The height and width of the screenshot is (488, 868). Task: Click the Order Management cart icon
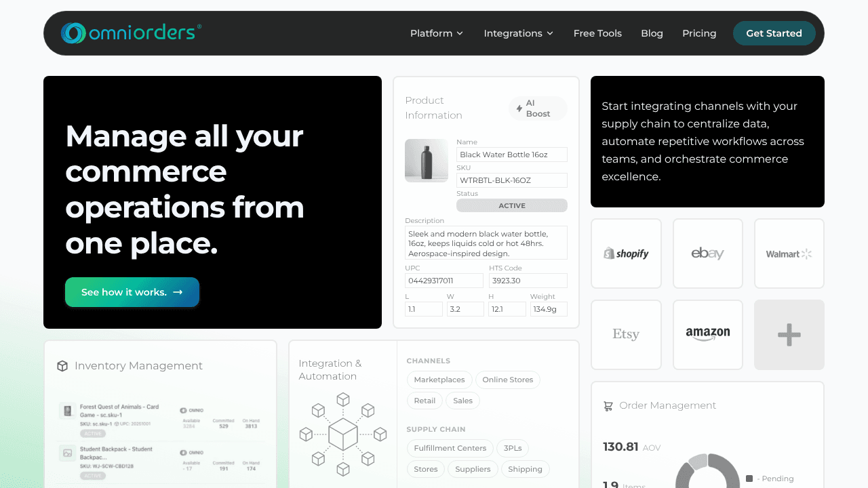pyautogui.click(x=608, y=406)
